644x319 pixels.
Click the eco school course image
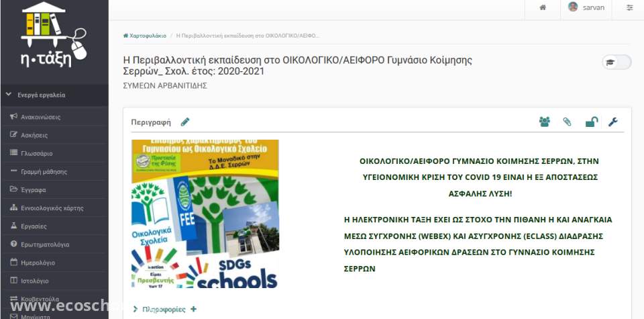[x=205, y=214]
